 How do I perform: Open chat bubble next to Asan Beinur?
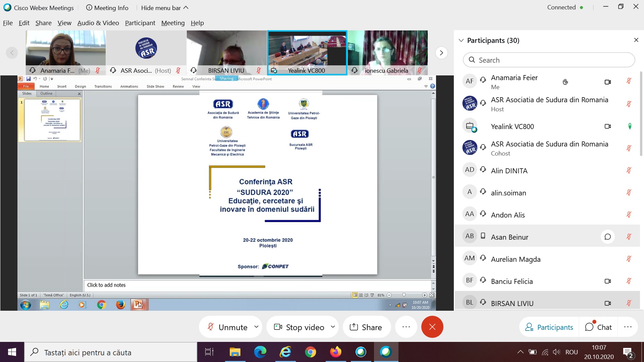coord(607,237)
